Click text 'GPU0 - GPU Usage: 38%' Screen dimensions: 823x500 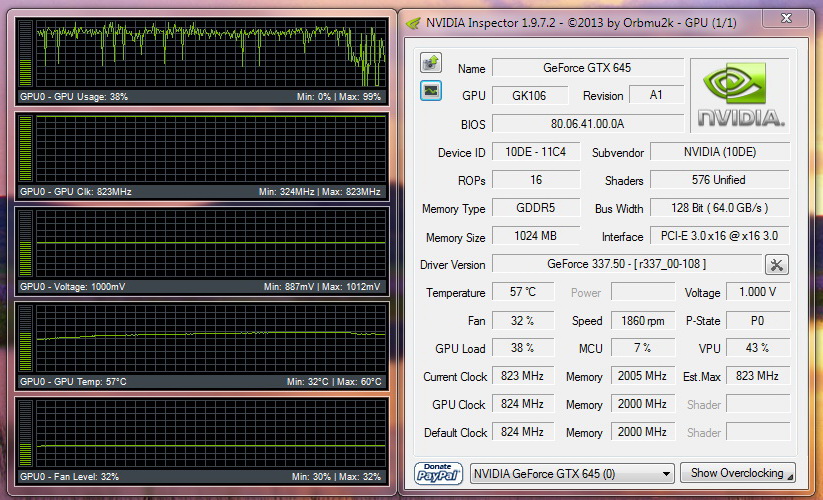(x=74, y=97)
